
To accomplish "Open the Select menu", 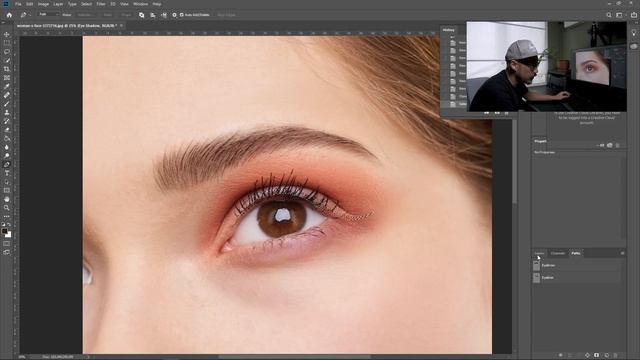I will coord(86,4).
